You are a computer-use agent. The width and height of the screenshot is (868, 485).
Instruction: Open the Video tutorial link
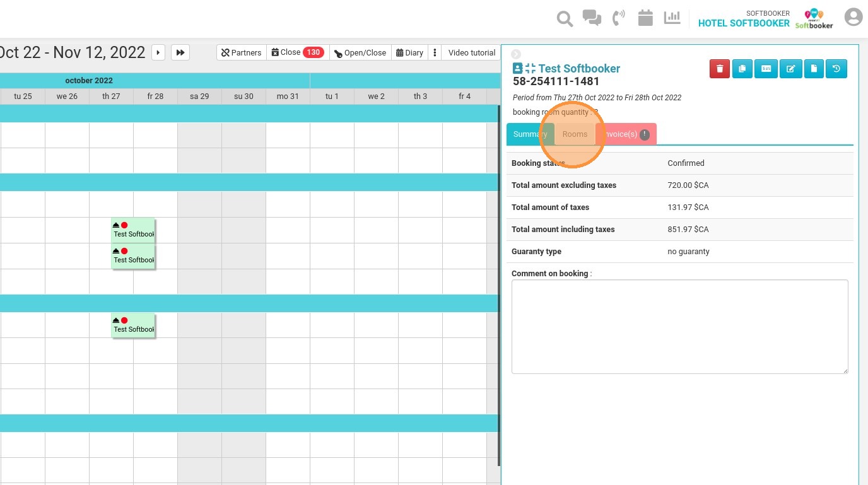(471, 52)
